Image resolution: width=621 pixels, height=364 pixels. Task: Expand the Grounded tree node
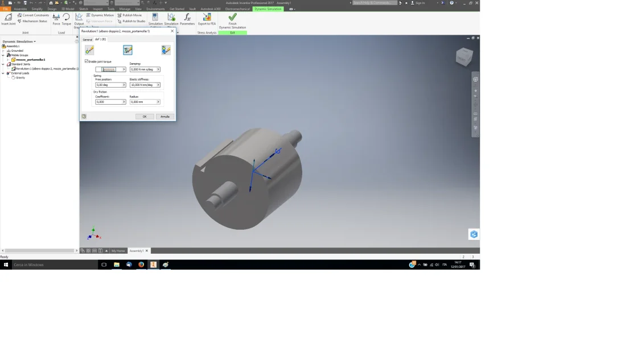click(3, 51)
